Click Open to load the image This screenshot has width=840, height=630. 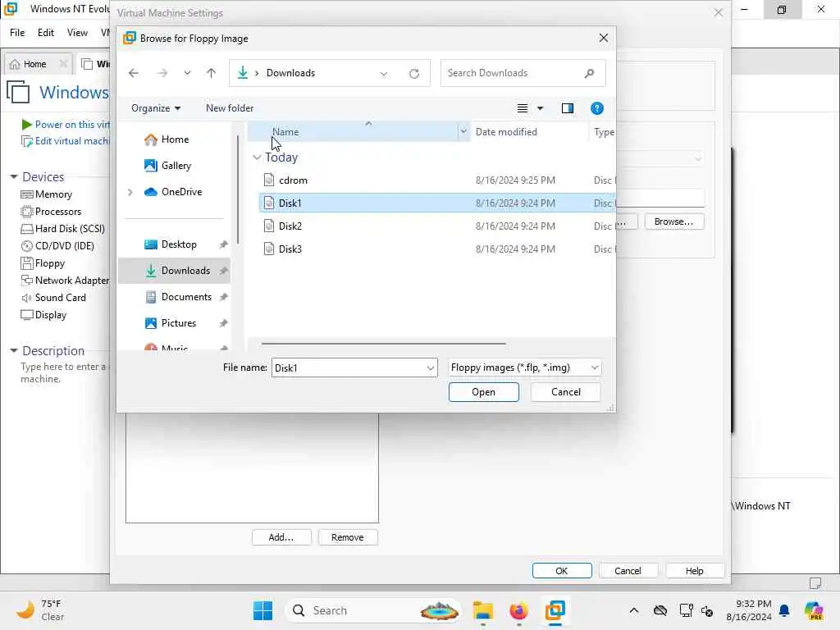click(x=484, y=392)
